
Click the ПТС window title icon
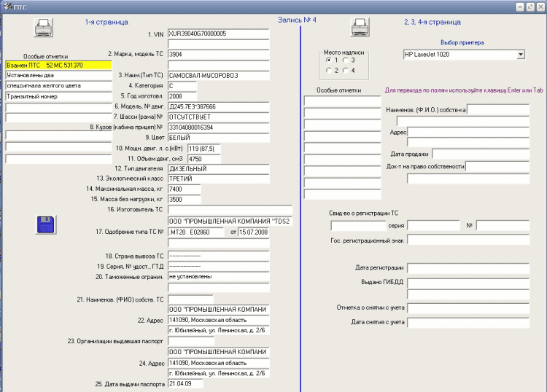(7, 7)
